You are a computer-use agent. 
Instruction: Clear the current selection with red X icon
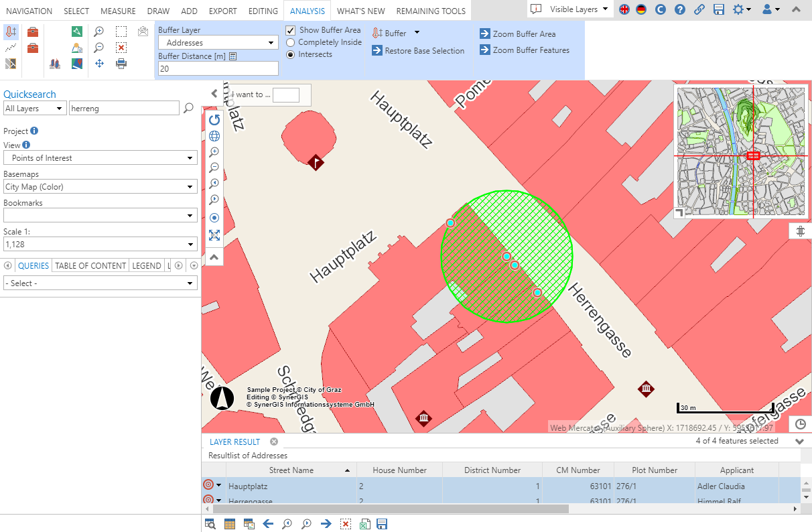121,48
